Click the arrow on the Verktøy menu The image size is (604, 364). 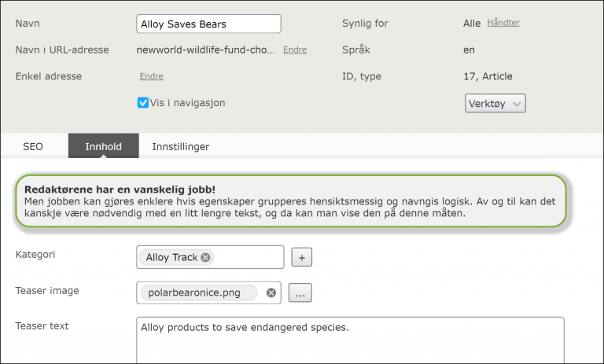517,104
